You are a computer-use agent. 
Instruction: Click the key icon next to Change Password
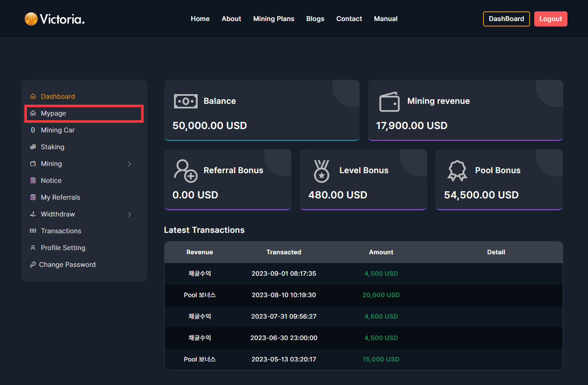click(x=33, y=264)
